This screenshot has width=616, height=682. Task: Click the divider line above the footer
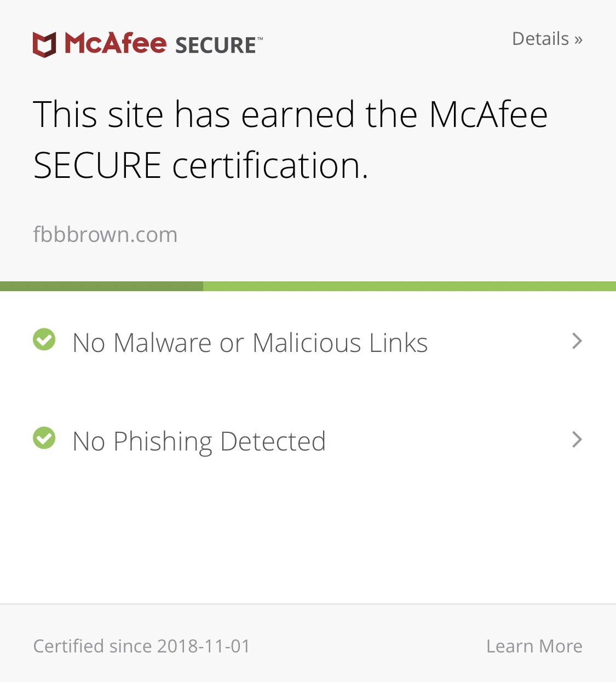pos(308,604)
